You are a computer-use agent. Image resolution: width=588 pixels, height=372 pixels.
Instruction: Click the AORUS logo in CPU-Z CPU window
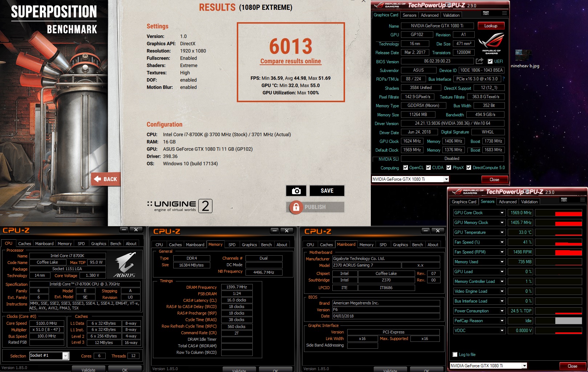tap(125, 265)
